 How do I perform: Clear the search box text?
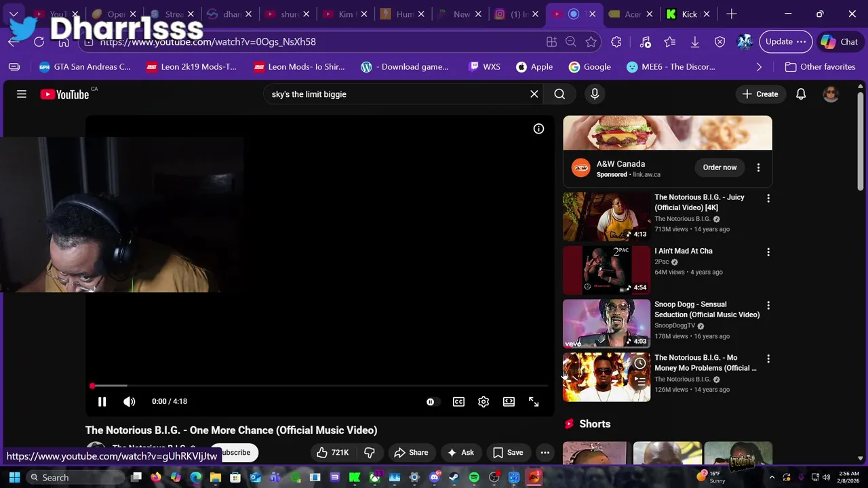534,94
